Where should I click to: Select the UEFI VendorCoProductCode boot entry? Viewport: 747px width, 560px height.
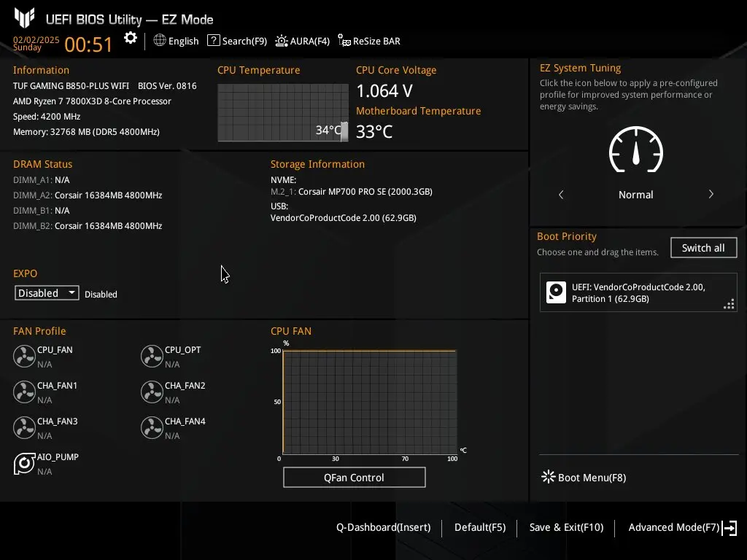point(638,292)
